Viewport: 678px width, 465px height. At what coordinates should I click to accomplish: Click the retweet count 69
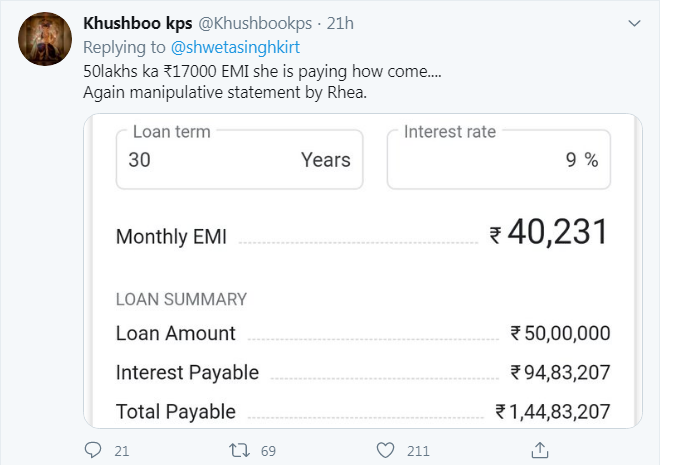click(x=268, y=451)
